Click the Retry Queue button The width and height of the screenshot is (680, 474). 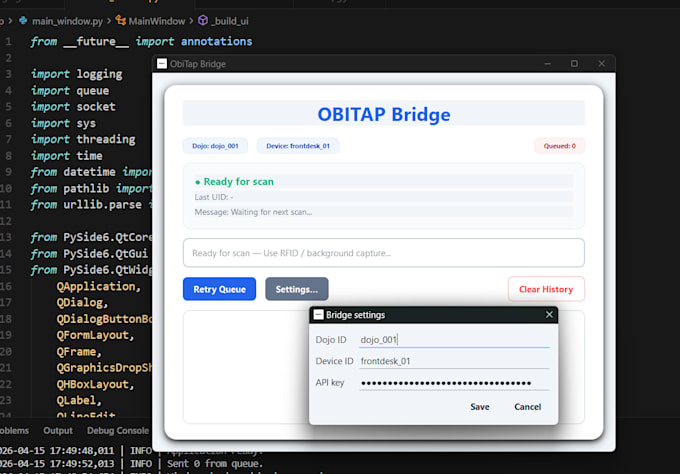tap(219, 289)
